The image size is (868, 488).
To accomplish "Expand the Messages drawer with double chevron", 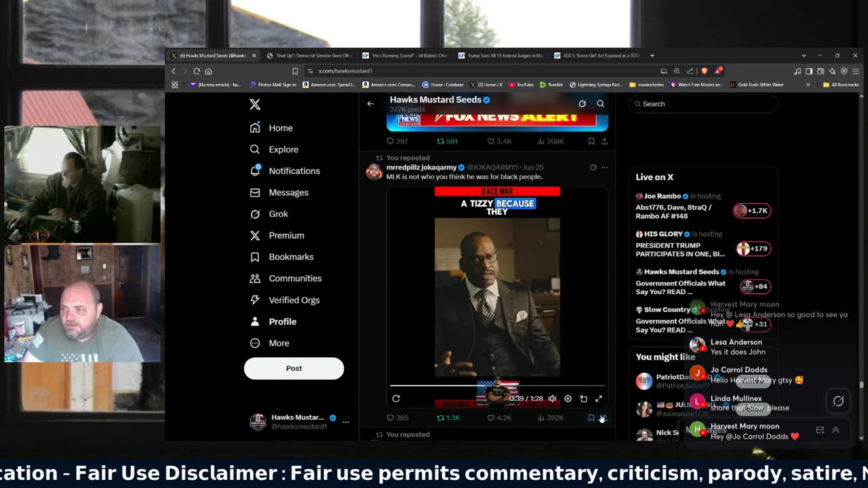I will coord(835,430).
